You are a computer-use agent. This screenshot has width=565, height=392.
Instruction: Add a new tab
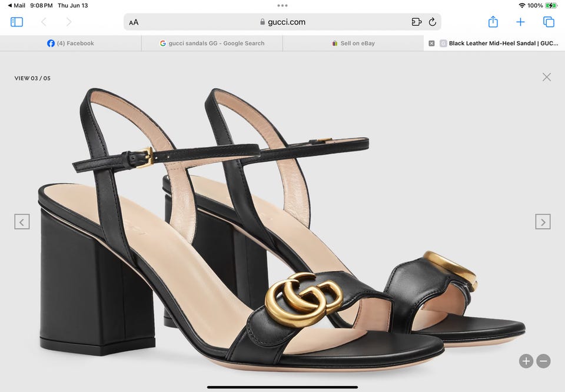tap(520, 22)
